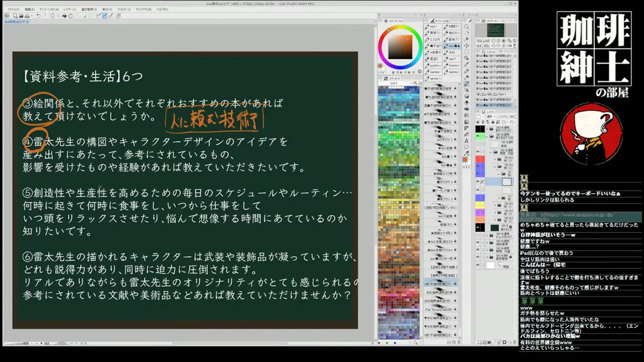Viewport: 644px width, 362px height.
Task: Select the Rotate view tool
Action: click(466, 33)
